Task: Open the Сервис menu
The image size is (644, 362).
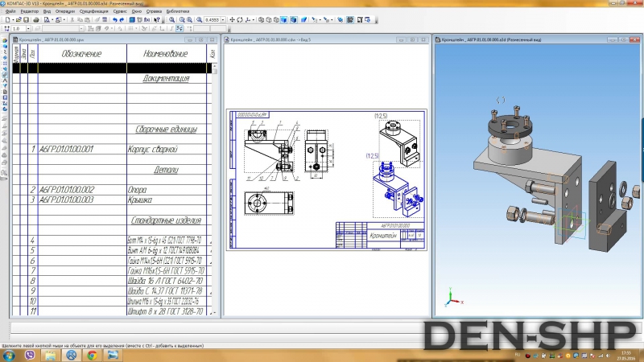Action: coord(119,12)
